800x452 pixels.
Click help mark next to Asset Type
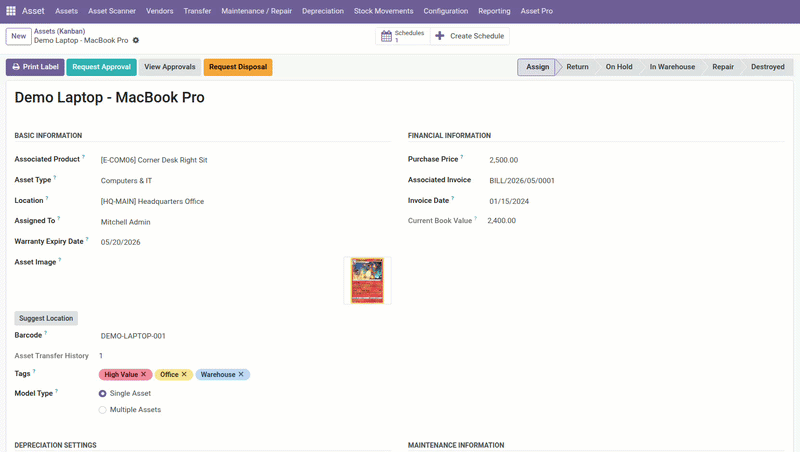click(55, 178)
